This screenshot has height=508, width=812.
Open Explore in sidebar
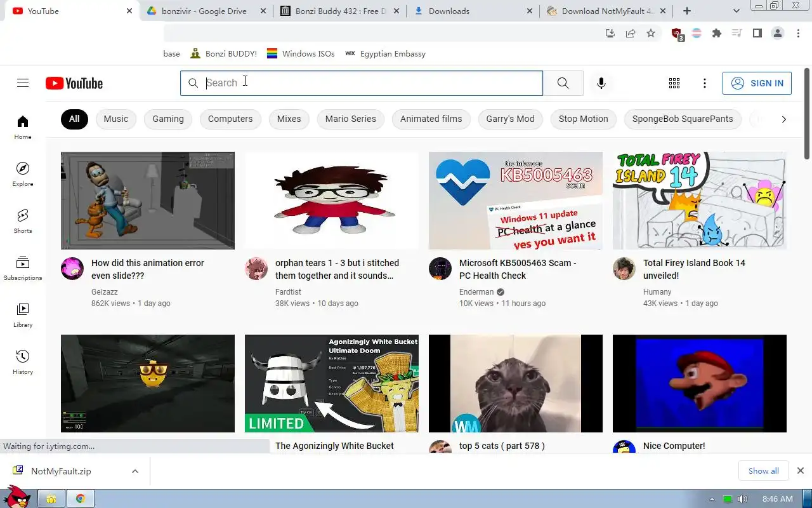coord(23,174)
